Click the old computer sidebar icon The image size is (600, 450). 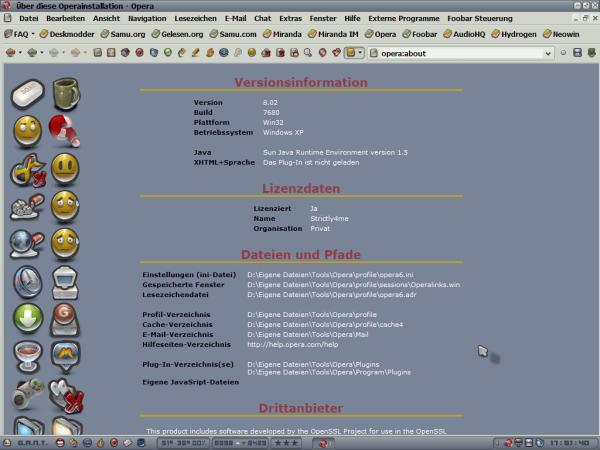pyautogui.click(x=65, y=283)
